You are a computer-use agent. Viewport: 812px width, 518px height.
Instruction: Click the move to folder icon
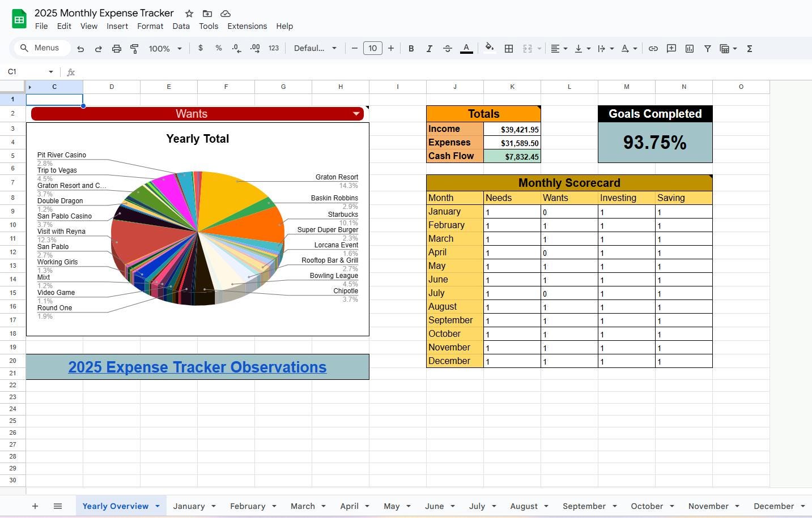[x=207, y=14]
